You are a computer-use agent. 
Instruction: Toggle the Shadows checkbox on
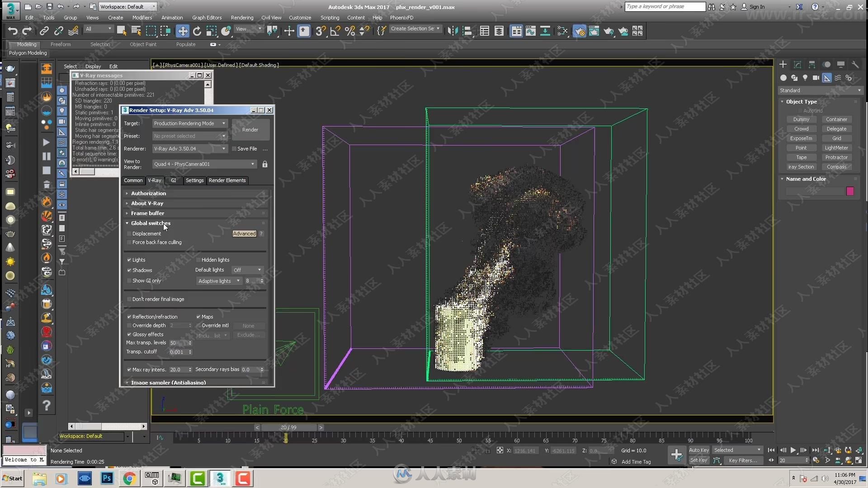tap(129, 270)
